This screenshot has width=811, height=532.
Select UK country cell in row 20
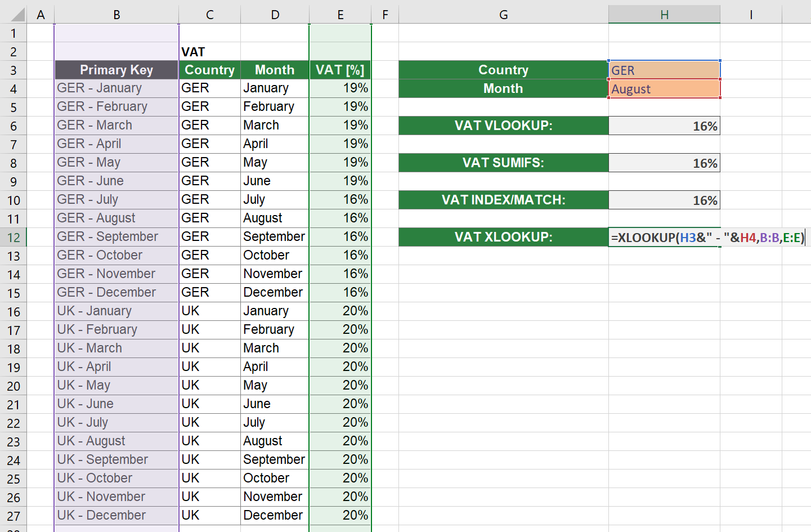tap(209, 386)
